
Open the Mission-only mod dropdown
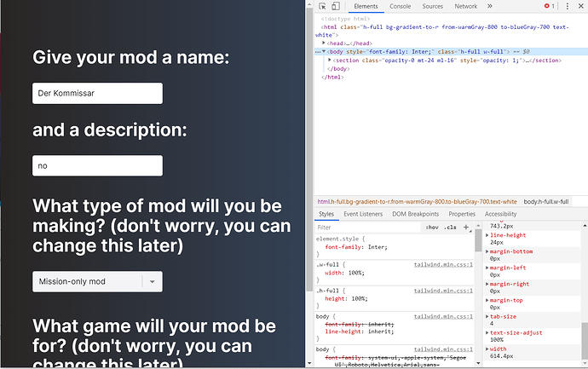(97, 281)
